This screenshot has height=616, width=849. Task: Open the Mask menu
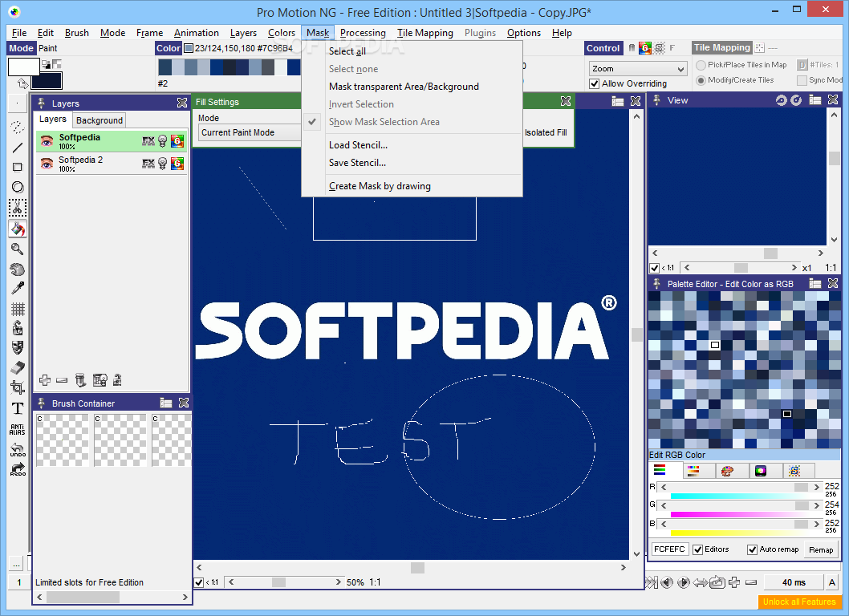tap(318, 33)
